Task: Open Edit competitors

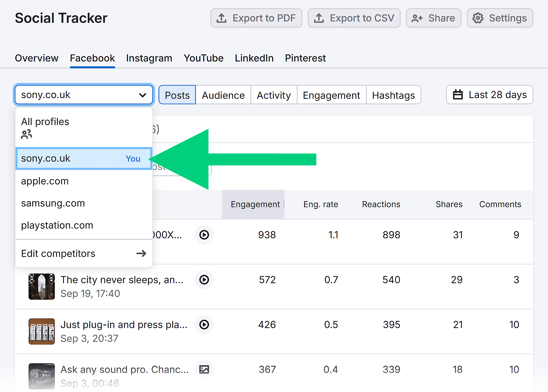Action: 58,253
